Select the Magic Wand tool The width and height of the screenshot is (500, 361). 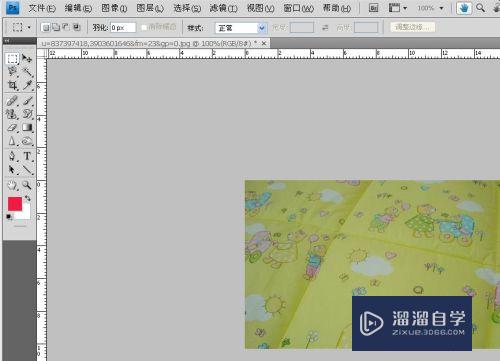(x=27, y=72)
